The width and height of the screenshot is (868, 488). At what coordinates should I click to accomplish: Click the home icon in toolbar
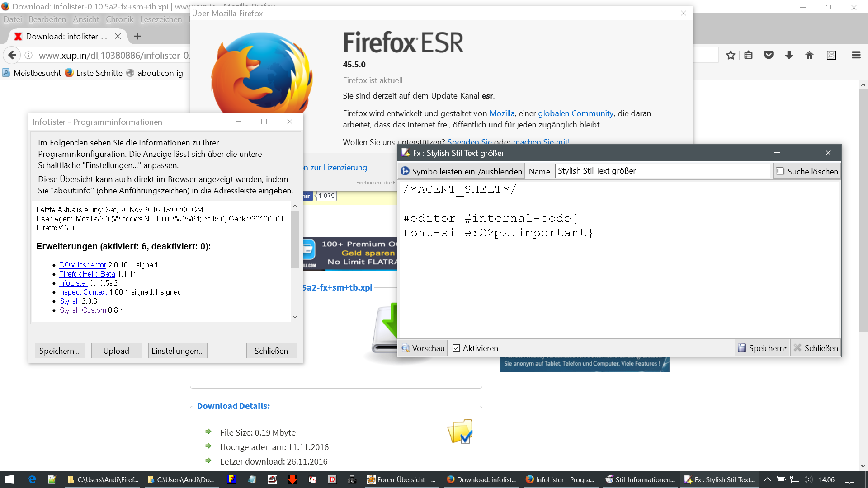click(x=809, y=55)
